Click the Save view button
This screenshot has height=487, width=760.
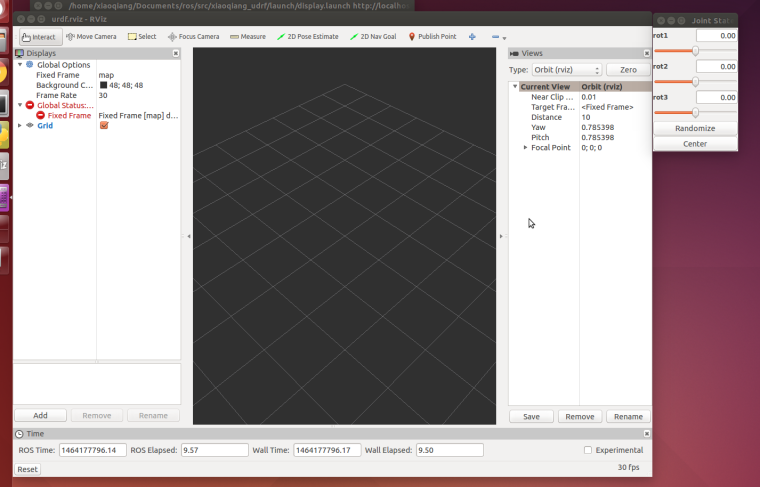(x=531, y=416)
